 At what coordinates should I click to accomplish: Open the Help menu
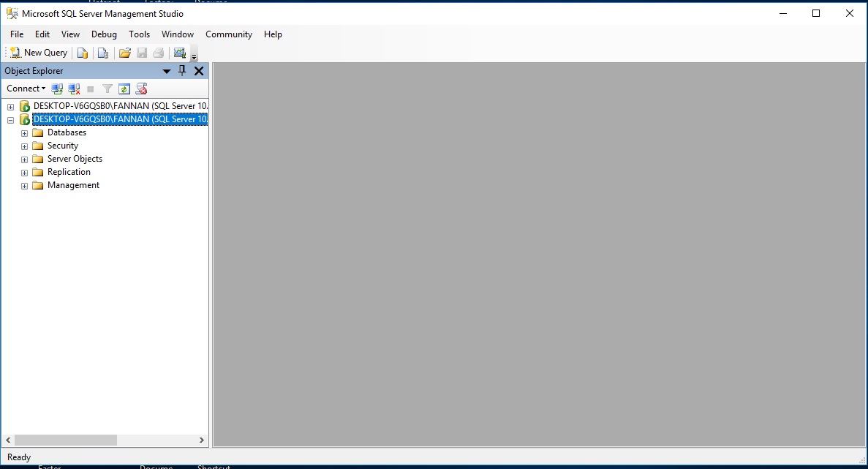pyautogui.click(x=273, y=34)
